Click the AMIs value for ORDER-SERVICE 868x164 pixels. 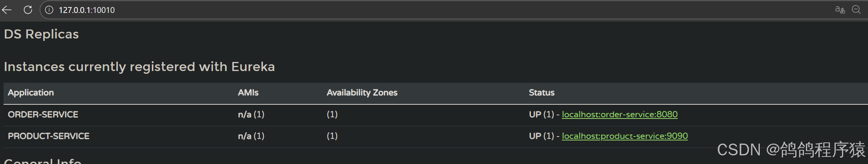tap(251, 115)
